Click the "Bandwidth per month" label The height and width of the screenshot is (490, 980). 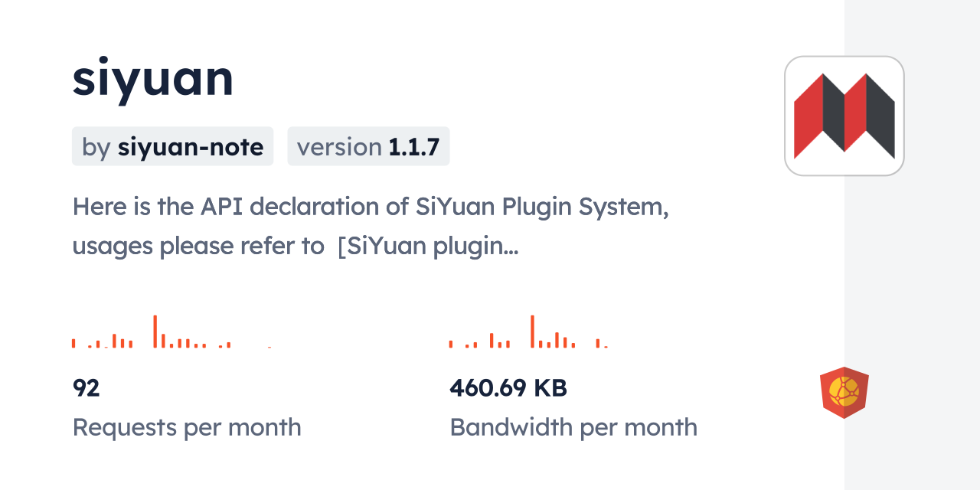[x=573, y=427]
